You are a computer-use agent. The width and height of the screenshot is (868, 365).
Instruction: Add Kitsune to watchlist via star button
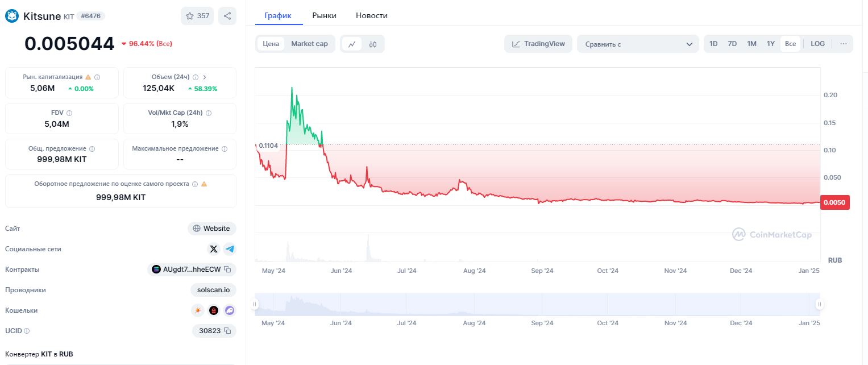(197, 16)
